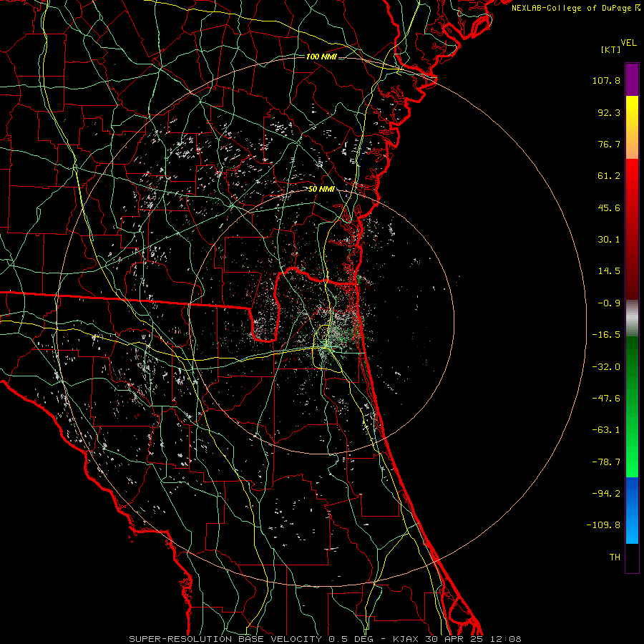Screen dimensions: 644x644
Task: Click the purple segment of velocity color bar
Action: [632, 79]
